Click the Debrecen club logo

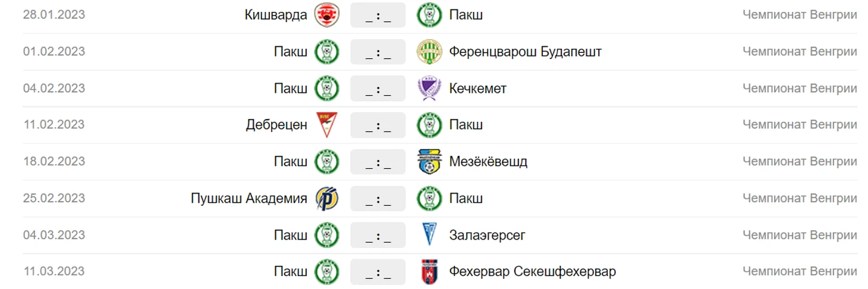326,125
